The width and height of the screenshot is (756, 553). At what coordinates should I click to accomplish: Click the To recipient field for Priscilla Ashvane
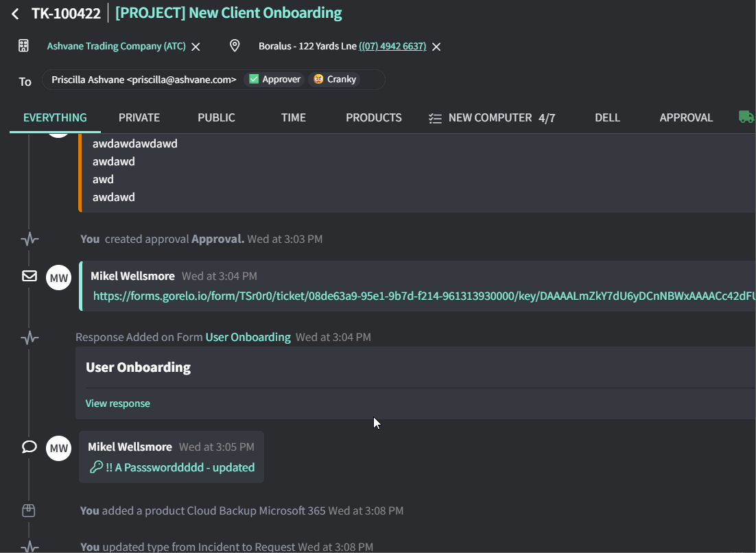coord(144,80)
